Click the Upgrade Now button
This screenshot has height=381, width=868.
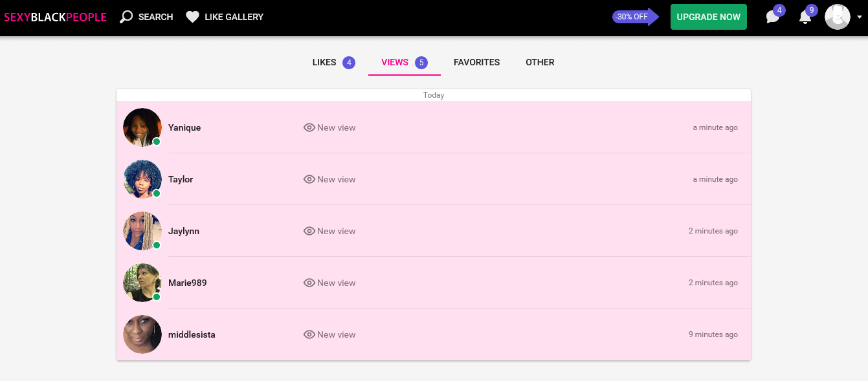(x=709, y=17)
